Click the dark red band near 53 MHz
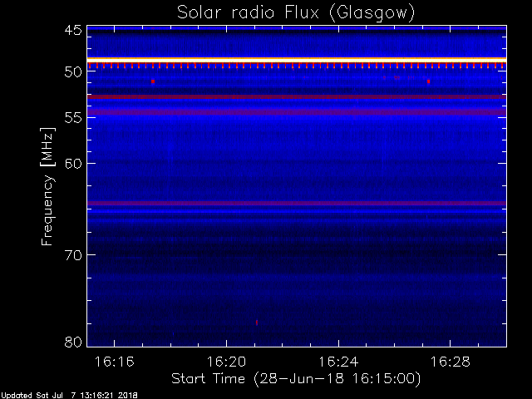The height and width of the screenshot is (399, 532). 297,97
